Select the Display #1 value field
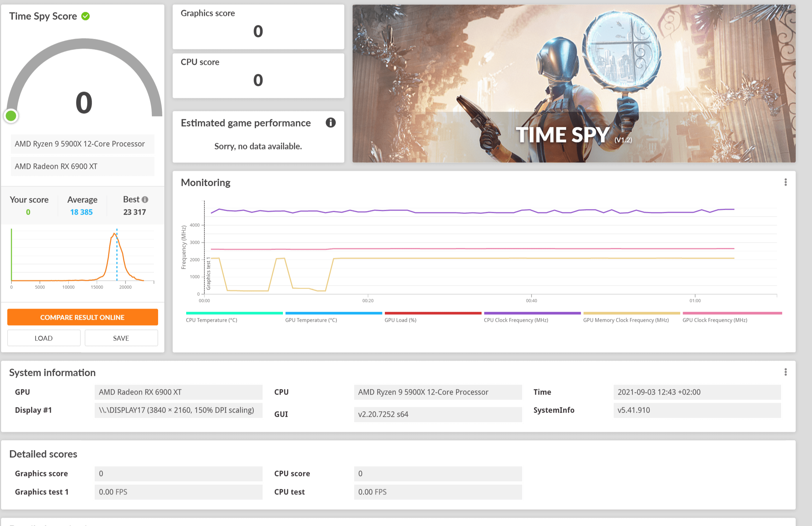Image resolution: width=812 pixels, height=526 pixels. tap(179, 410)
